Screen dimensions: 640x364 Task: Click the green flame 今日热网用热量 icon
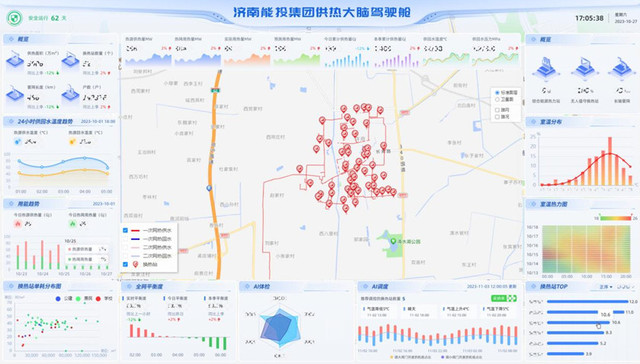click(x=72, y=224)
